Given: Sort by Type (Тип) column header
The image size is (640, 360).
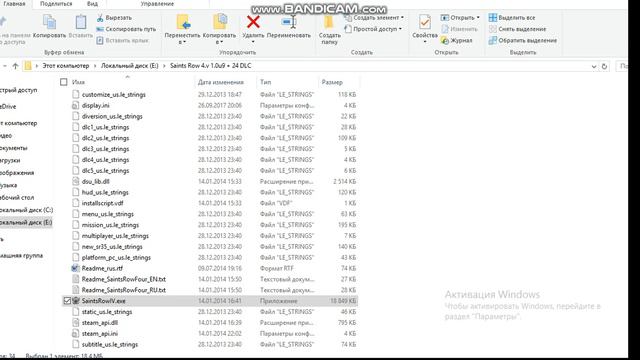Looking at the screenshot, I should pyautogui.click(x=265, y=82).
